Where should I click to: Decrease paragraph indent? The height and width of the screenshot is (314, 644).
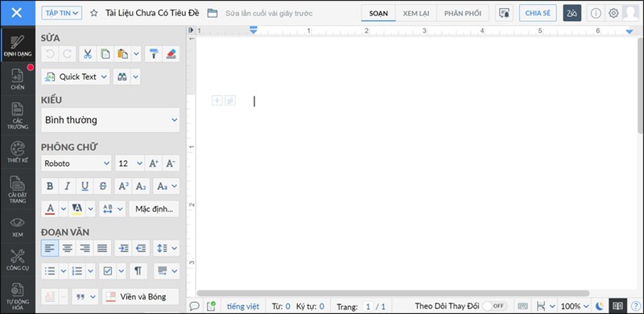pos(141,248)
